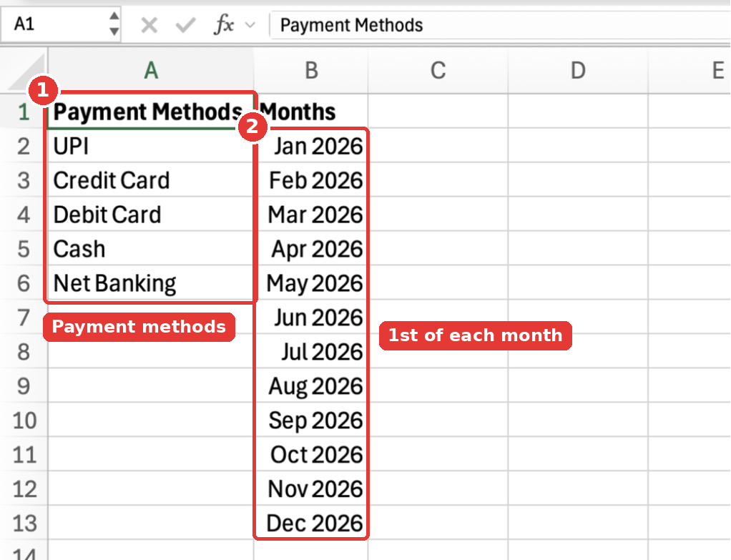This screenshot has height=560, width=731.
Task: Open the Insert Function fx button
Action: click(224, 24)
